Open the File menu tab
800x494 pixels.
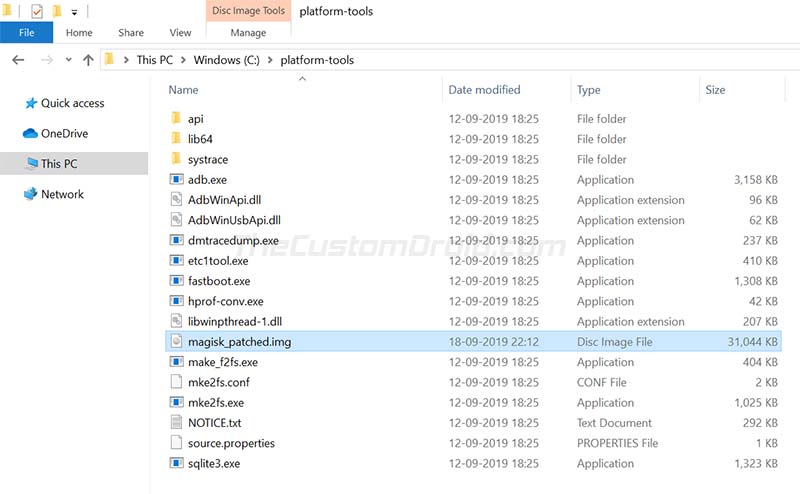pyautogui.click(x=27, y=33)
